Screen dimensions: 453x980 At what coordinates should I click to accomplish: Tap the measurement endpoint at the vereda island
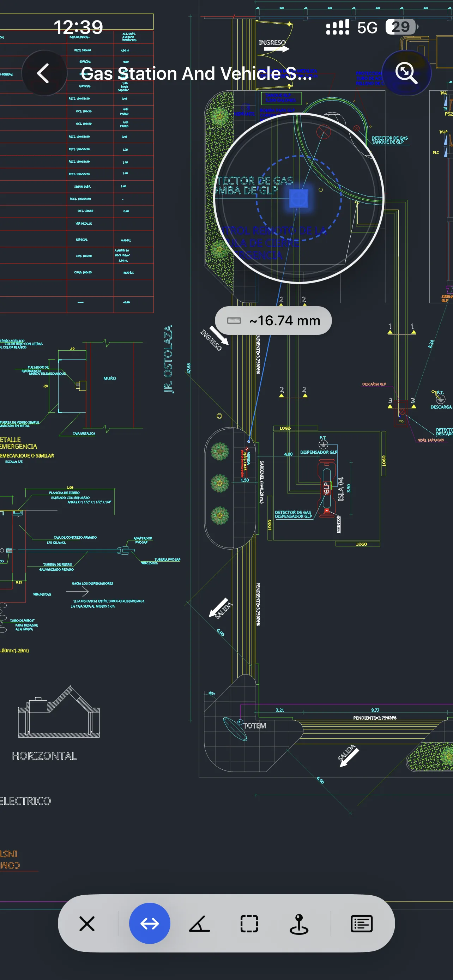point(249,441)
